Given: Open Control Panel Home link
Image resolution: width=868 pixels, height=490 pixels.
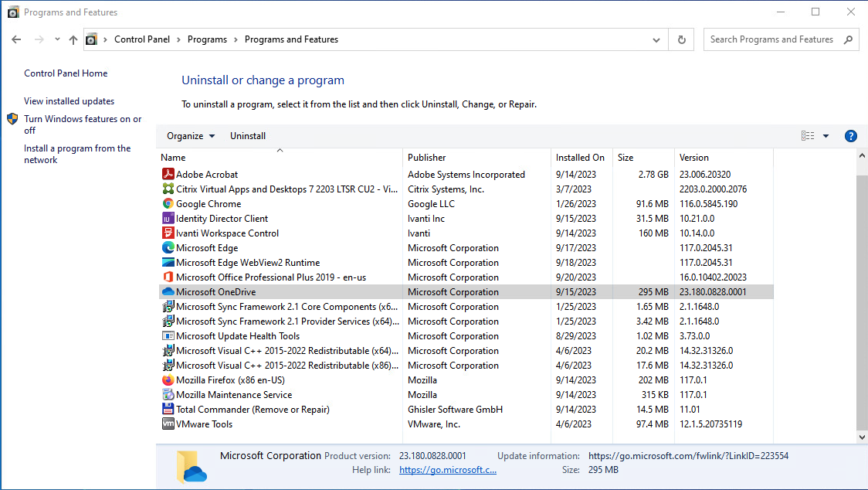Looking at the screenshot, I should point(66,73).
